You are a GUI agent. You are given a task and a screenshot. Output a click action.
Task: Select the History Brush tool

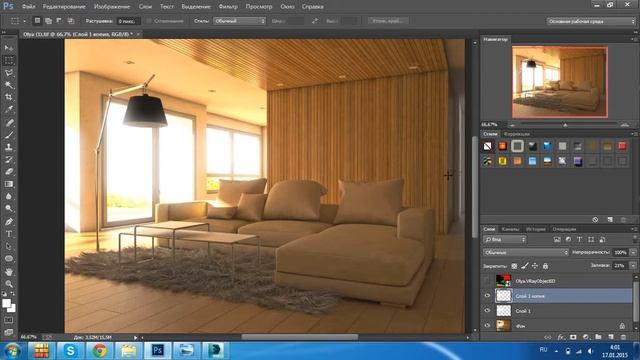click(9, 159)
